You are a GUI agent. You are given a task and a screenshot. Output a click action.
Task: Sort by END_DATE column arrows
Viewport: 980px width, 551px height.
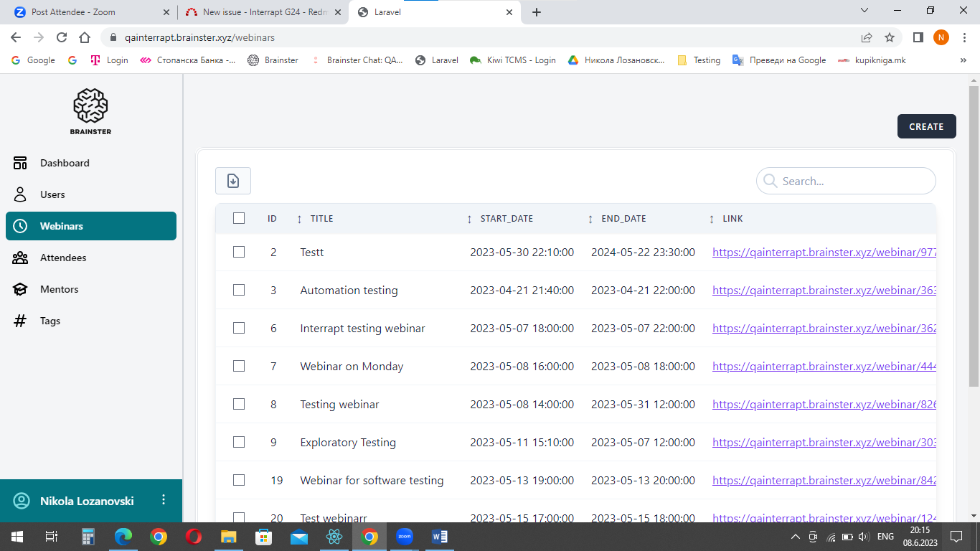coord(590,219)
